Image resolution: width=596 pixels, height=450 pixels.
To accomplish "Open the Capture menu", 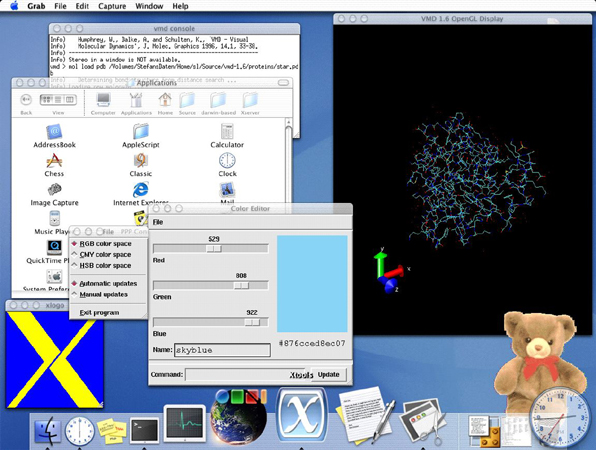I will tap(112, 6).
